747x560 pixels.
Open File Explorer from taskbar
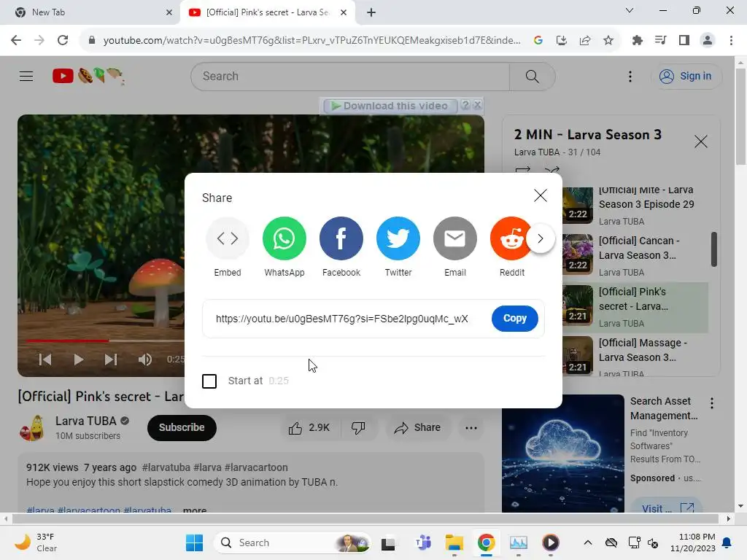tap(454, 542)
